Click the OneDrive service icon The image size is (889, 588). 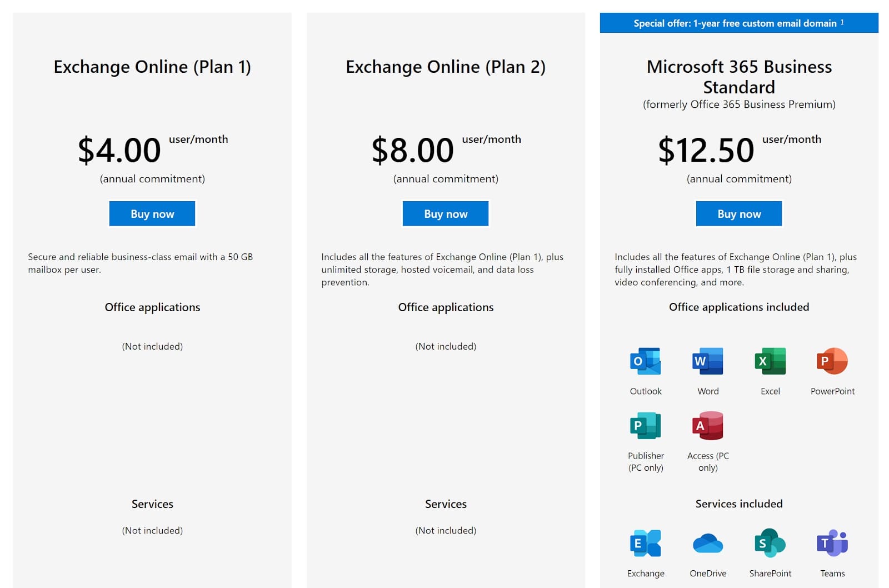click(x=708, y=543)
